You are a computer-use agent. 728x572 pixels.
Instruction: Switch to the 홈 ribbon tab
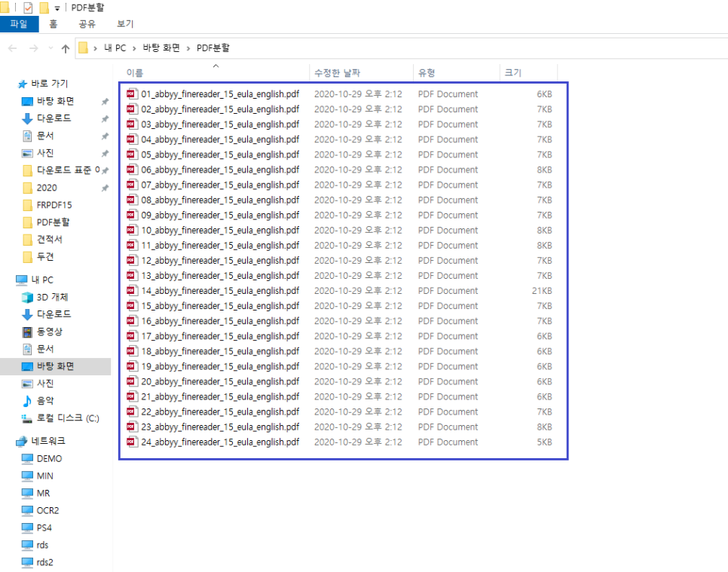pyautogui.click(x=54, y=23)
